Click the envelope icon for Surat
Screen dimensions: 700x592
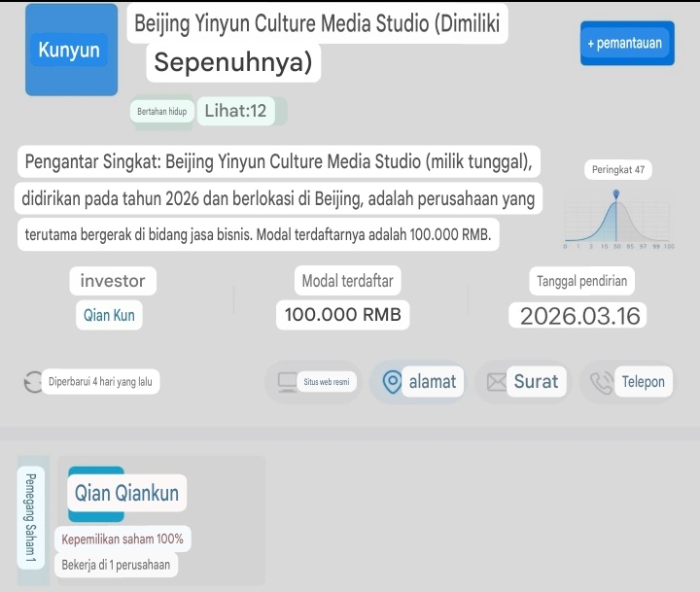[496, 382]
